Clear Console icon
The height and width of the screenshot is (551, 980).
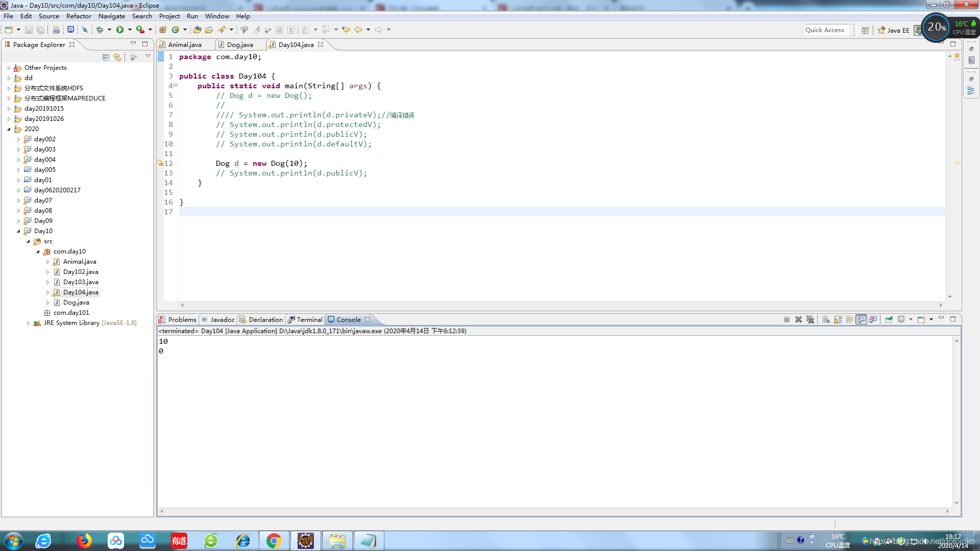click(x=826, y=319)
